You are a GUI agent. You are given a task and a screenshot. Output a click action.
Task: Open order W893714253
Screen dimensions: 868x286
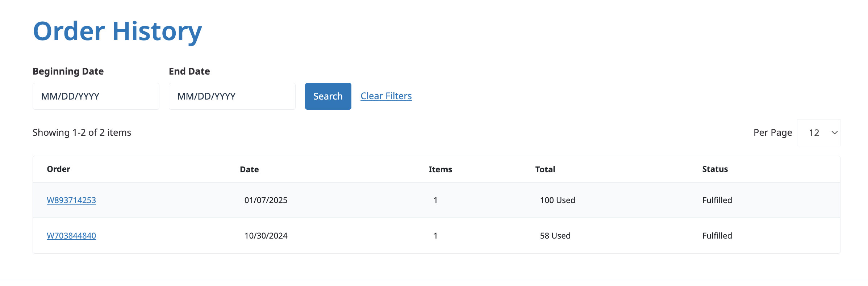[71, 200]
